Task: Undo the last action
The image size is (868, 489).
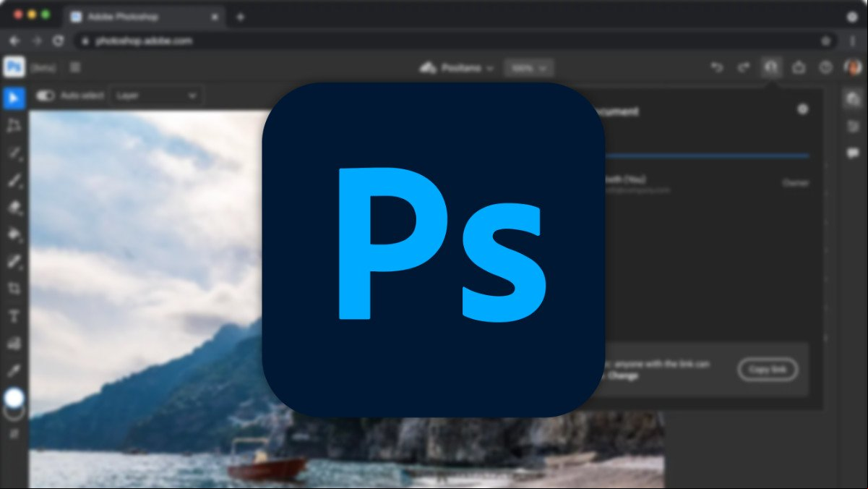Action: tap(716, 67)
